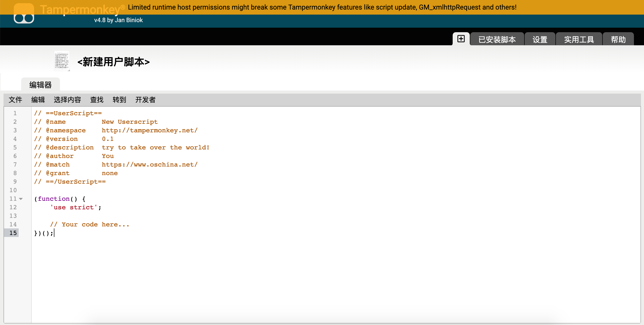
Task: Open the 转到 menu
Action: [x=119, y=100]
